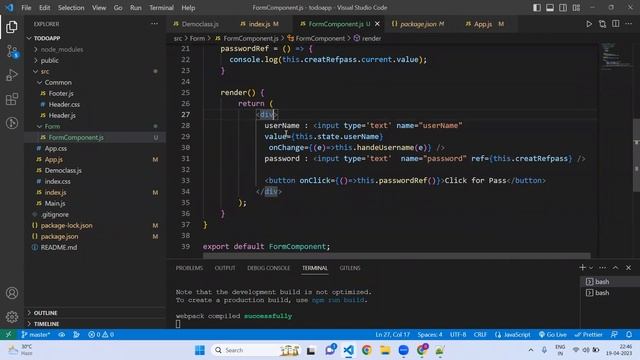Open Customize Layout icon
Viewport: 640px width, 360px height.
click(x=576, y=8)
